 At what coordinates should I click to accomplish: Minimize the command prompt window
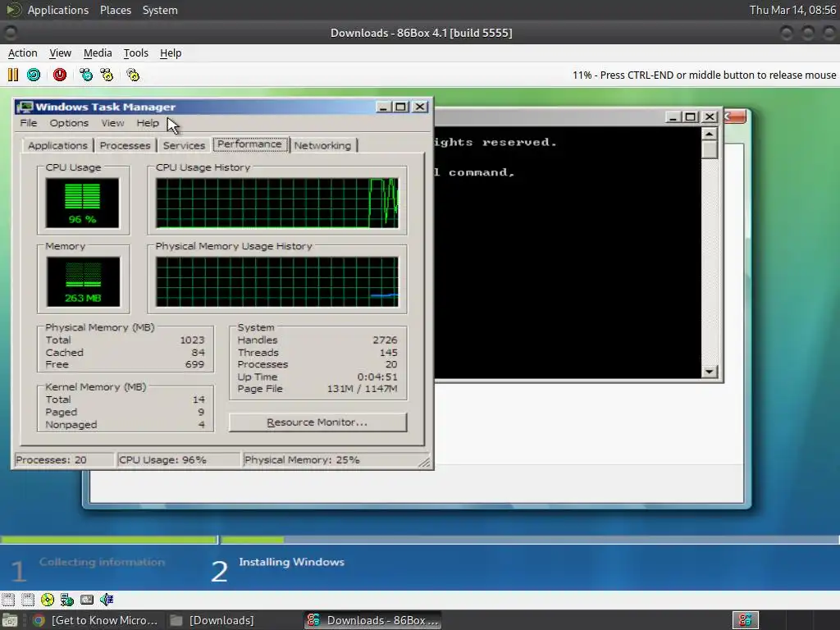[673, 116]
